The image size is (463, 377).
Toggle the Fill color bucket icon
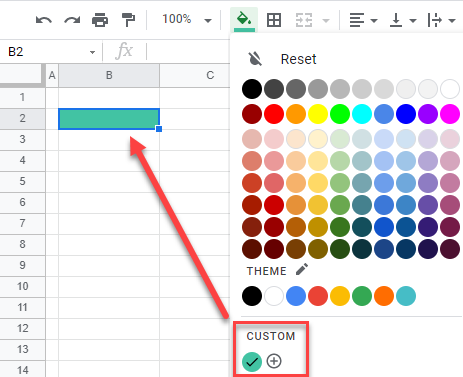tap(244, 19)
